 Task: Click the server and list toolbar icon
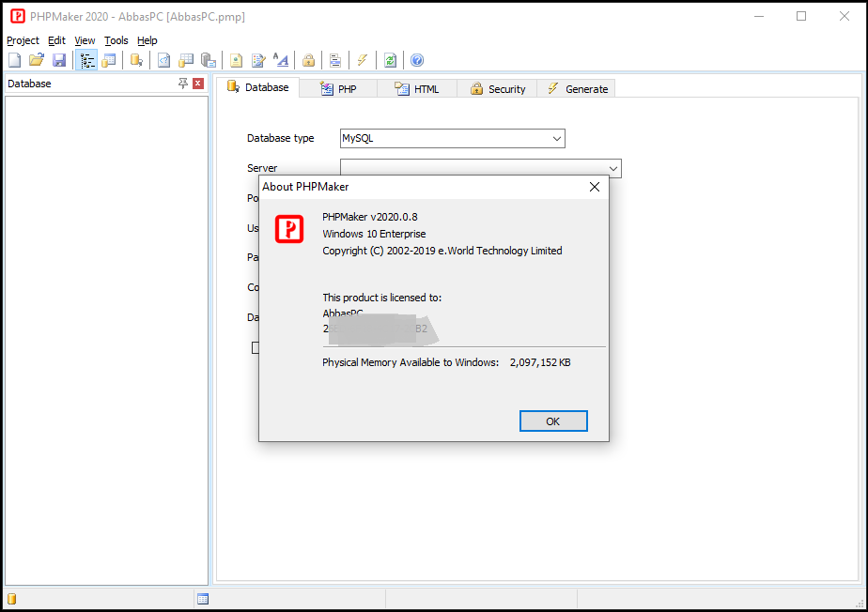click(209, 60)
